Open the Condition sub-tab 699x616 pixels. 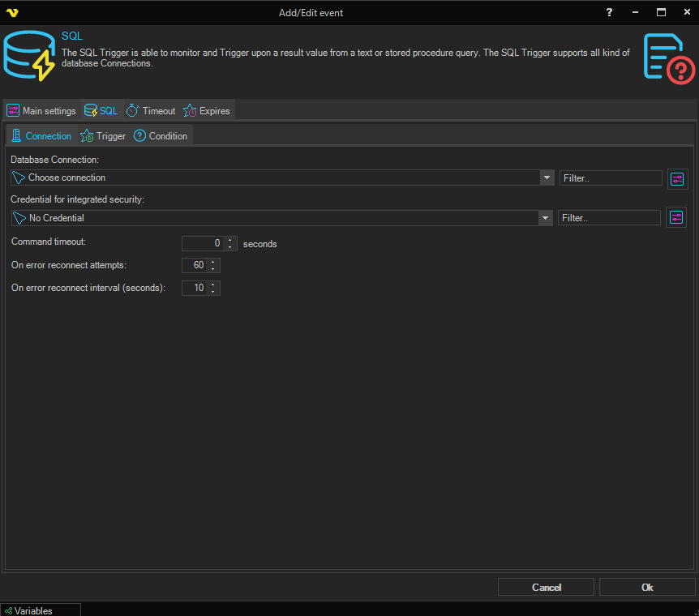(x=161, y=136)
